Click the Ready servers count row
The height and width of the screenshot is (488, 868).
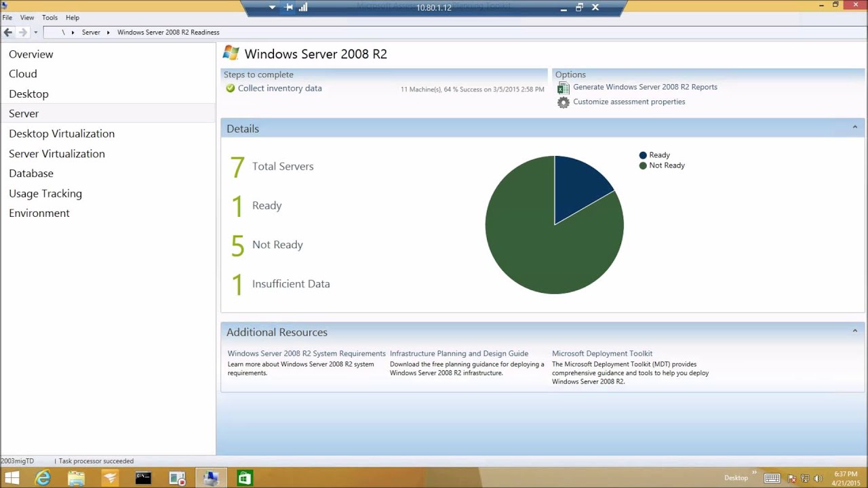[x=256, y=206]
